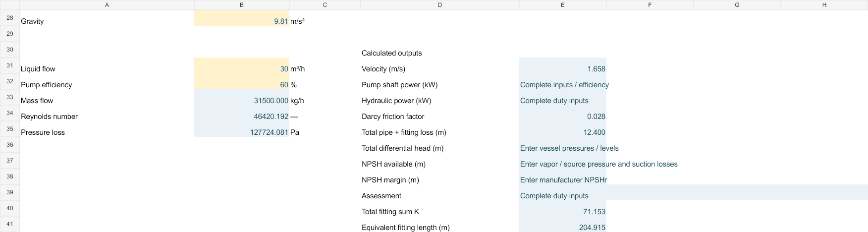Viewport: 868px width, 232px height.
Task: Select row 33 header
Action: pyautogui.click(x=10, y=97)
